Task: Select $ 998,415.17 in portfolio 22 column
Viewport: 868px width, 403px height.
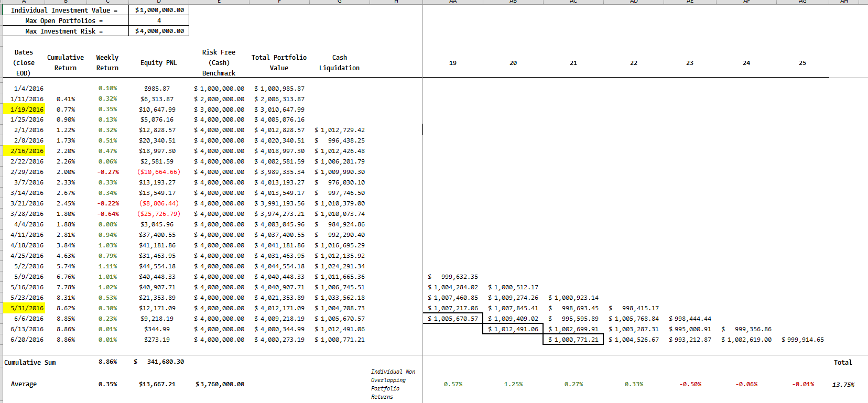Action: (634, 308)
